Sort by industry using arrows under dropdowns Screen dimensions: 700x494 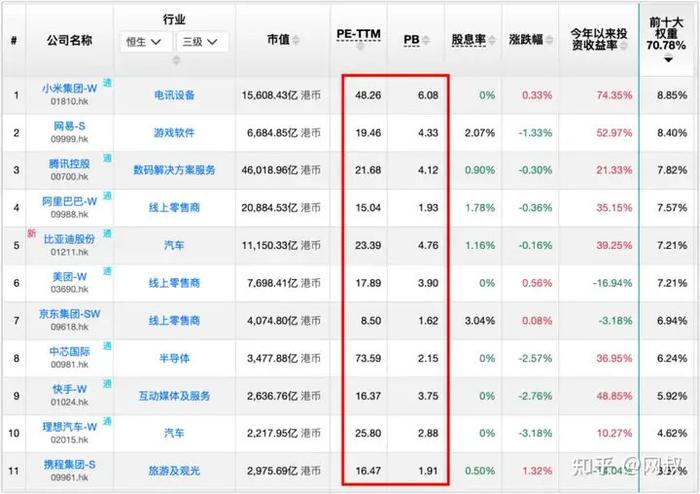tap(176, 60)
